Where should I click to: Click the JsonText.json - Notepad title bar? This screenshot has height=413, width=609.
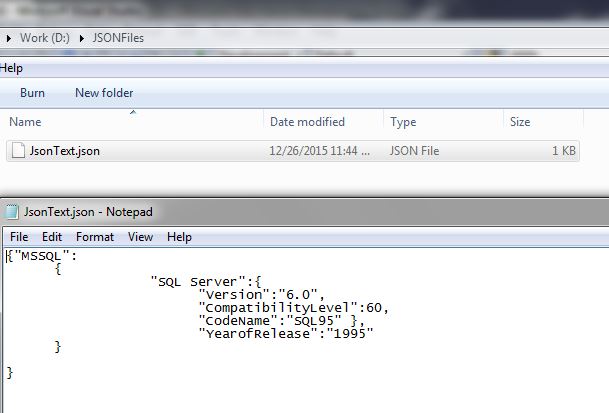(304, 212)
